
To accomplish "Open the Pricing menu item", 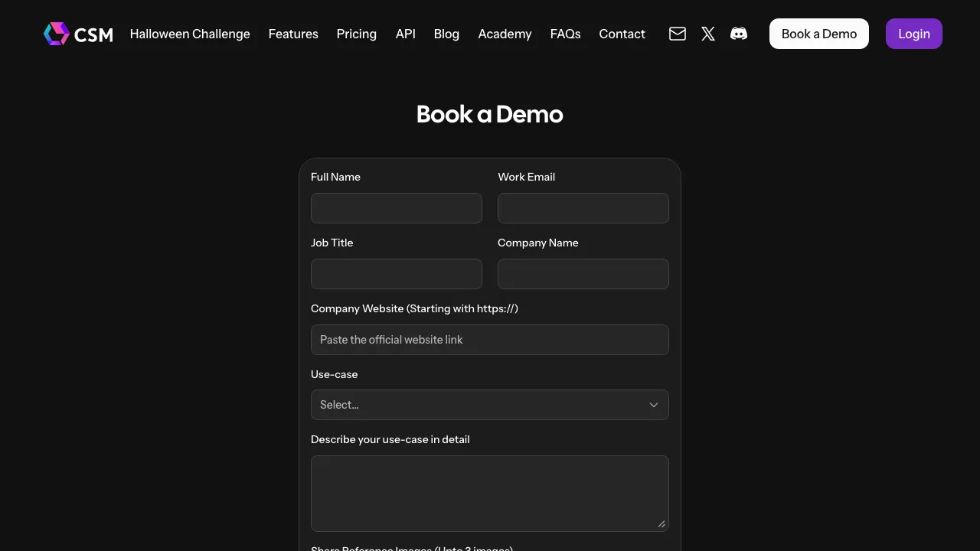I will (356, 34).
